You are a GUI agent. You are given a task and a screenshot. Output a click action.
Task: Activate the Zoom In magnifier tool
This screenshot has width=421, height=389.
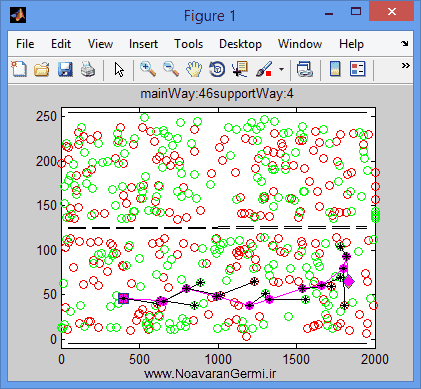148,69
